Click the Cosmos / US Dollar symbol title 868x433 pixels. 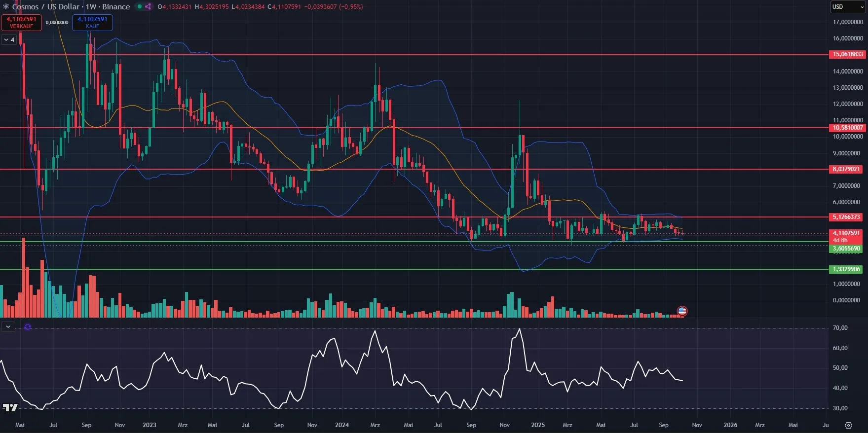(46, 7)
